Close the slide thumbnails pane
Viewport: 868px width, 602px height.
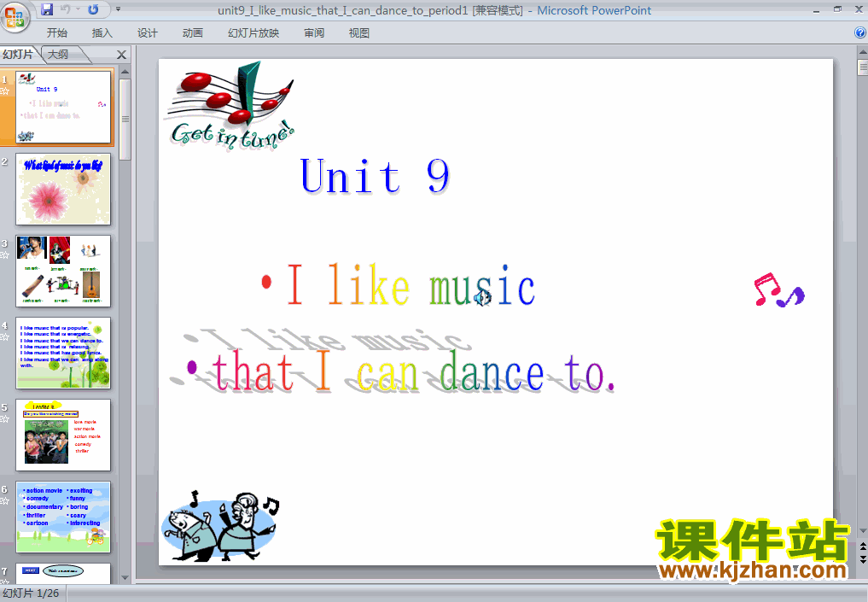[122, 55]
